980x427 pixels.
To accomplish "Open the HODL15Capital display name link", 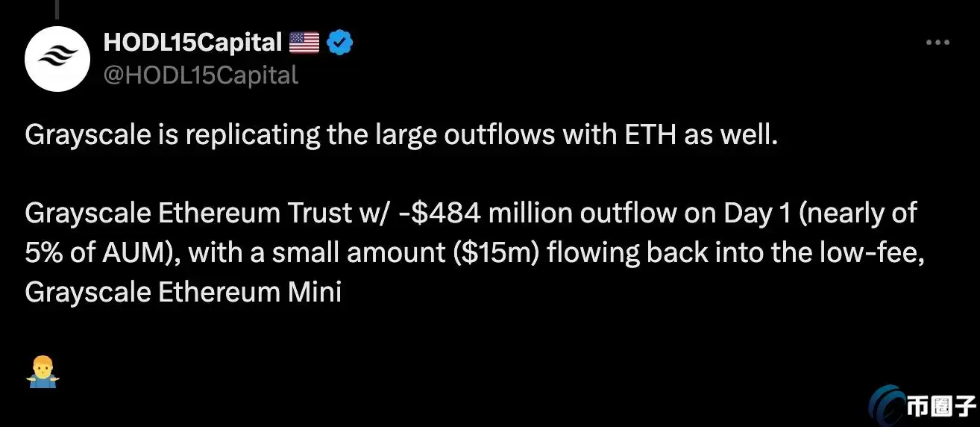I will click(x=192, y=44).
